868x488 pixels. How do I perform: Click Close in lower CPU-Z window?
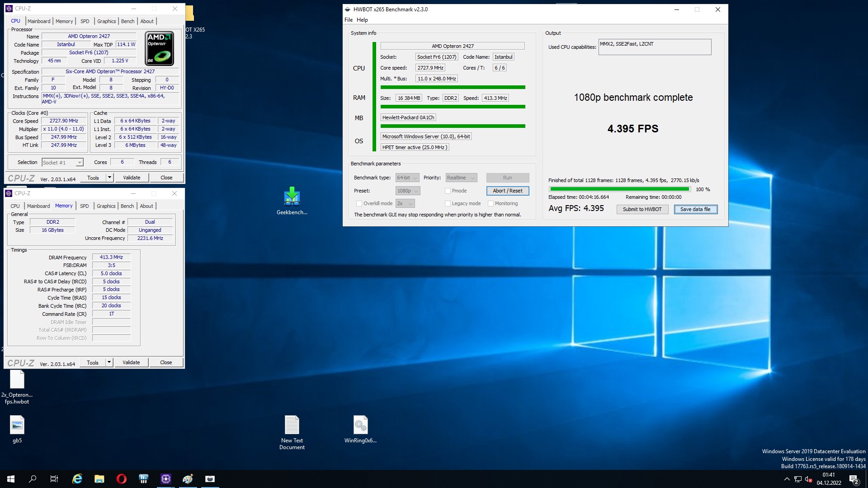pos(166,362)
